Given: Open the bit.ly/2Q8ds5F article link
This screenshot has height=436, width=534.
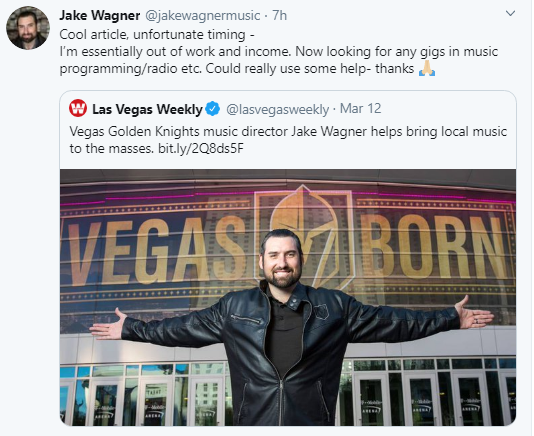Looking at the screenshot, I should pos(201,149).
